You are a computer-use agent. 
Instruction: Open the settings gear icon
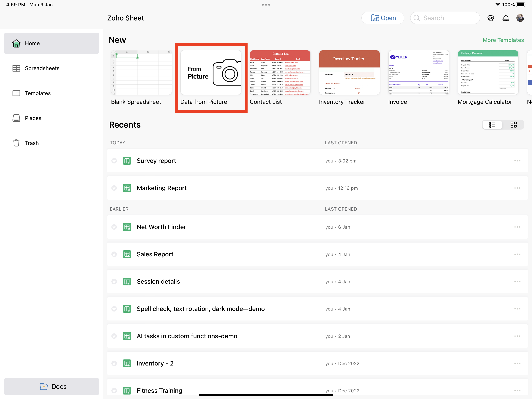[x=491, y=18]
